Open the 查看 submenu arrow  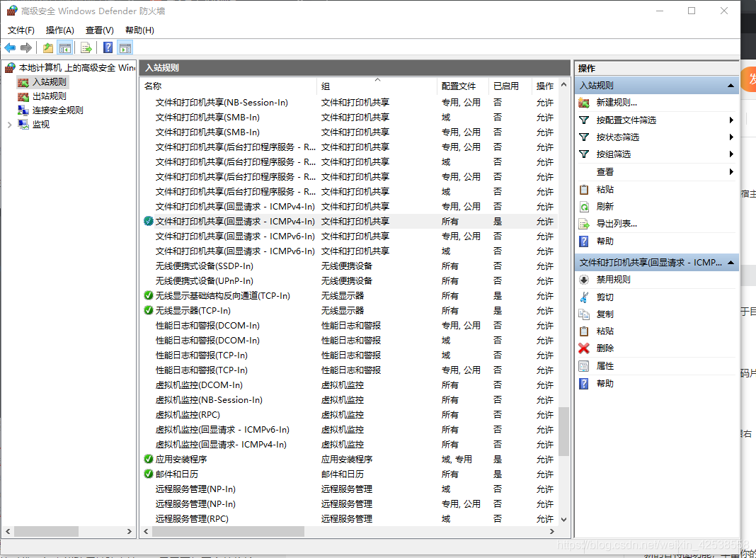tap(731, 171)
